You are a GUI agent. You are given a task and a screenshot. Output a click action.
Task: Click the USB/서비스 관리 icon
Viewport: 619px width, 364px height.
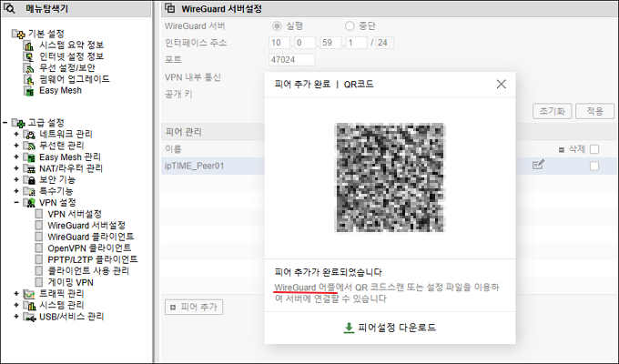click(29, 317)
